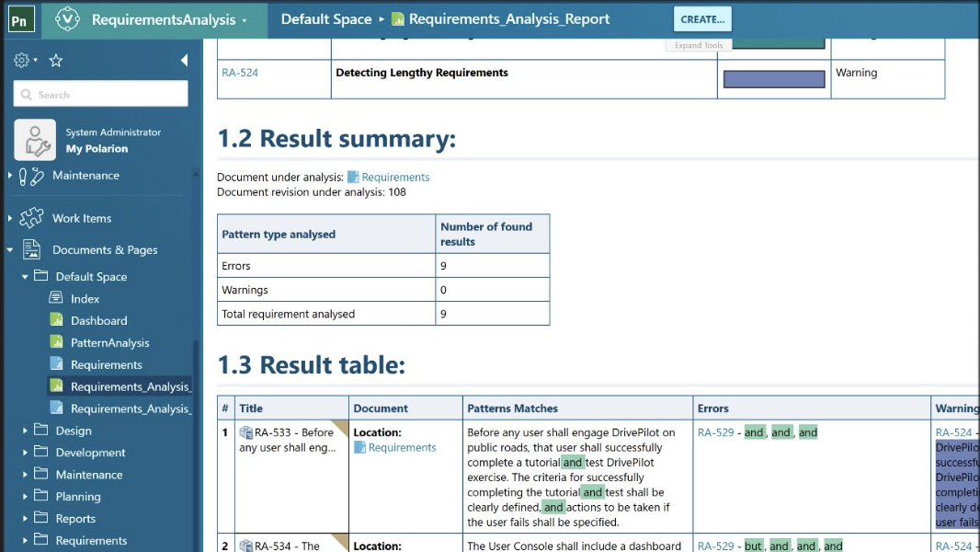Click the document icon beside the Requirements link

pos(353,177)
